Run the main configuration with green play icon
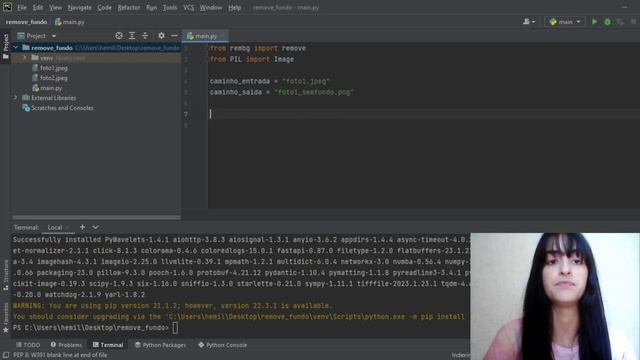 pos(595,22)
